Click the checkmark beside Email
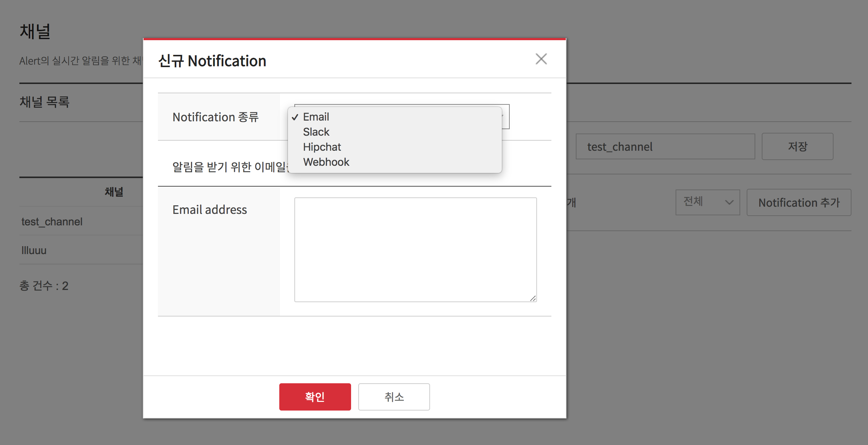The image size is (868, 445). [295, 117]
